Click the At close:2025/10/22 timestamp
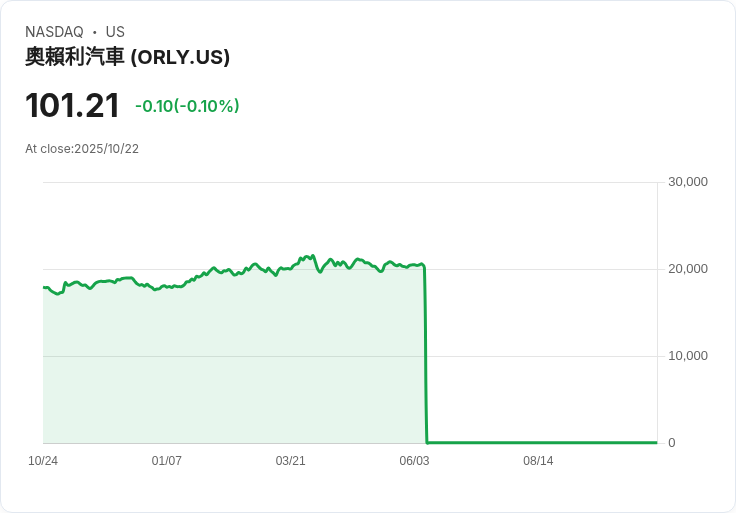 [82, 149]
